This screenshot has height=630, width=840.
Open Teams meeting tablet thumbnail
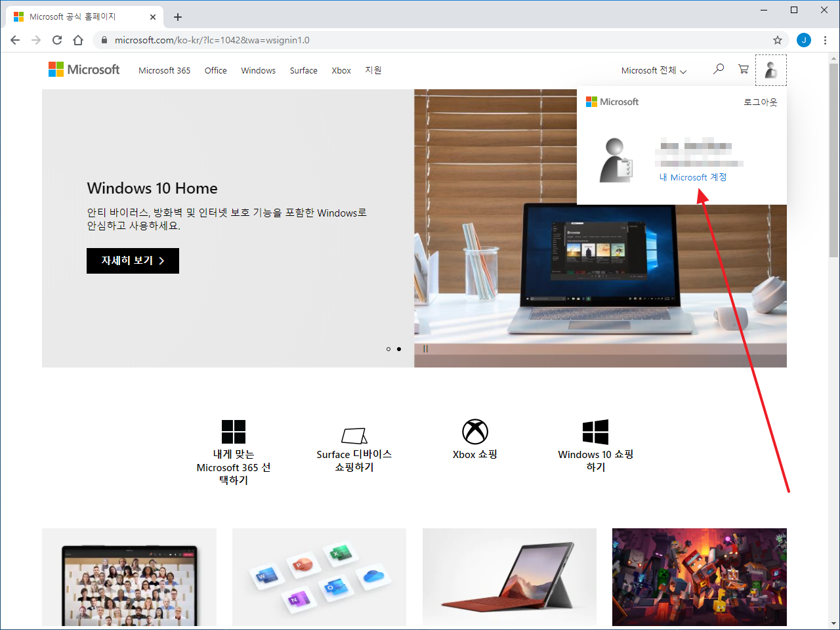(x=129, y=577)
